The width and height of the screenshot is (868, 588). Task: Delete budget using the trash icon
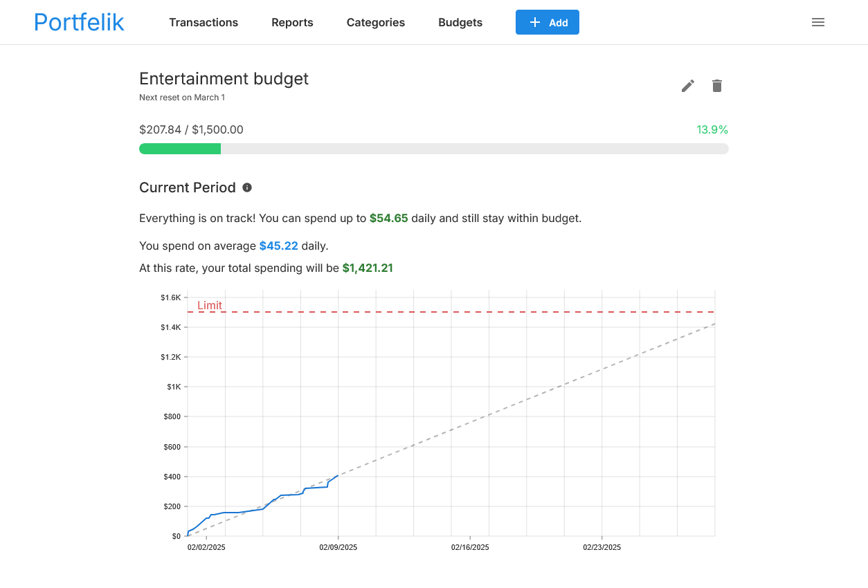pyautogui.click(x=717, y=86)
